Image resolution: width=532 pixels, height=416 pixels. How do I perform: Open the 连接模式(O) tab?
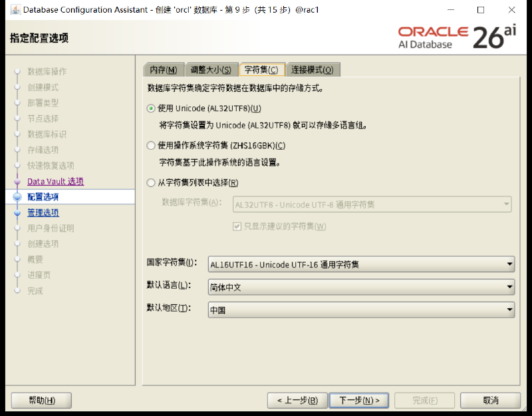coord(313,70)
